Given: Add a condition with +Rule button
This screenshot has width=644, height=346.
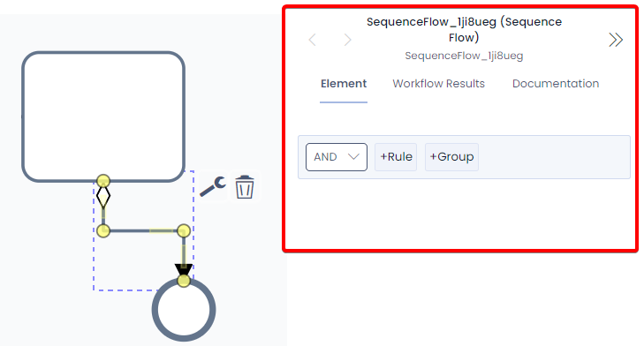Looking at the screenshot, I should tap(396, 157).
